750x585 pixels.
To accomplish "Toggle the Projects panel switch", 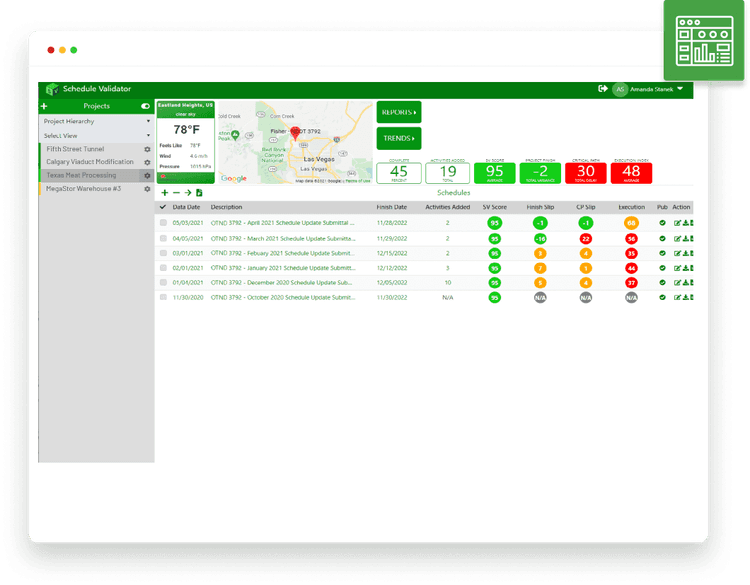I will [145, 106].
